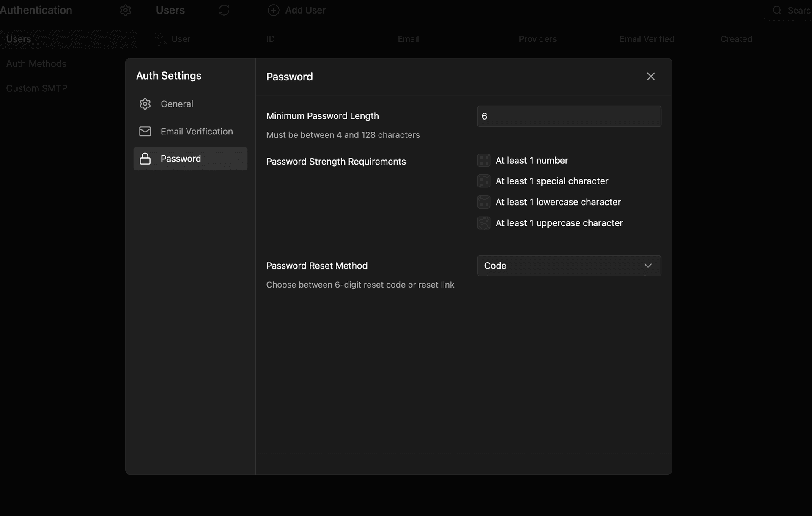Click 'Must be between 4 and 128 characters' hint

pyautogui.click(x=343, y=135)
